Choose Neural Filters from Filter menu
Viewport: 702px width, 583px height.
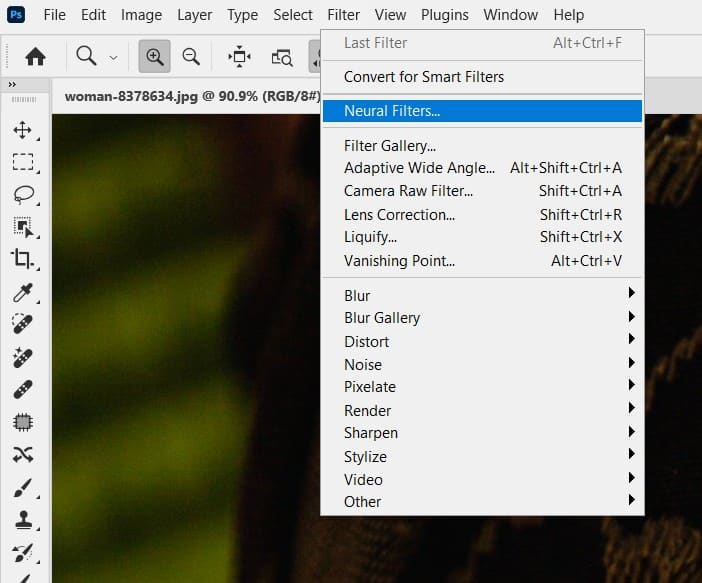pos(482,111)
